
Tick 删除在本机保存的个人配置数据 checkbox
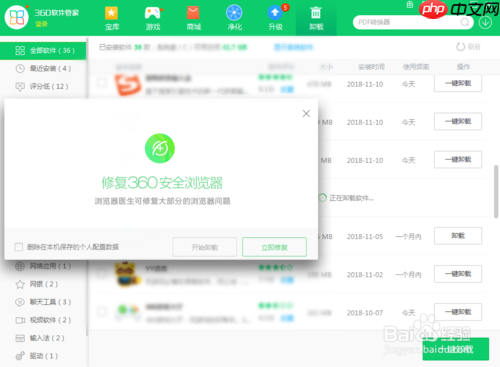[x=19, y=247]
